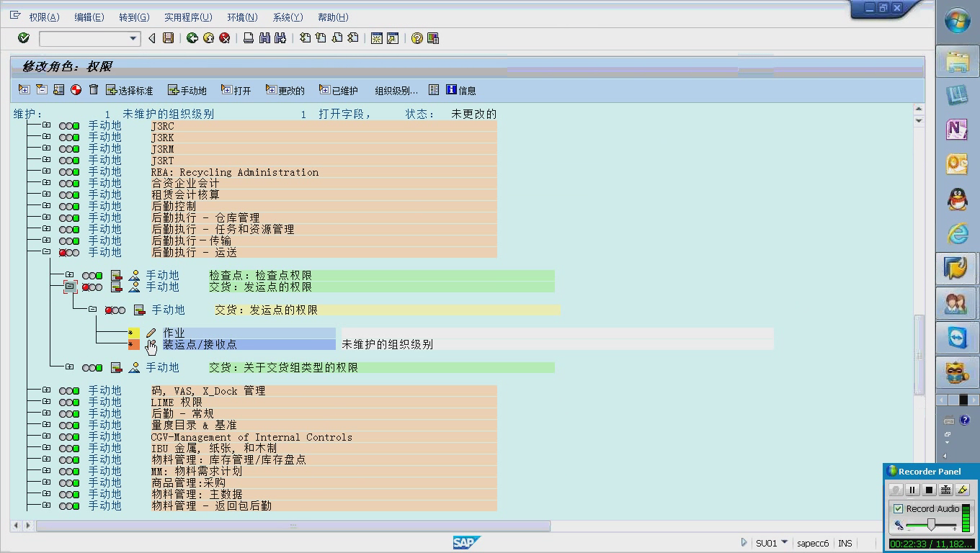Open TeamViewer from the taskbar
Viewport: 980px width, 553px height.
[957, 338]
